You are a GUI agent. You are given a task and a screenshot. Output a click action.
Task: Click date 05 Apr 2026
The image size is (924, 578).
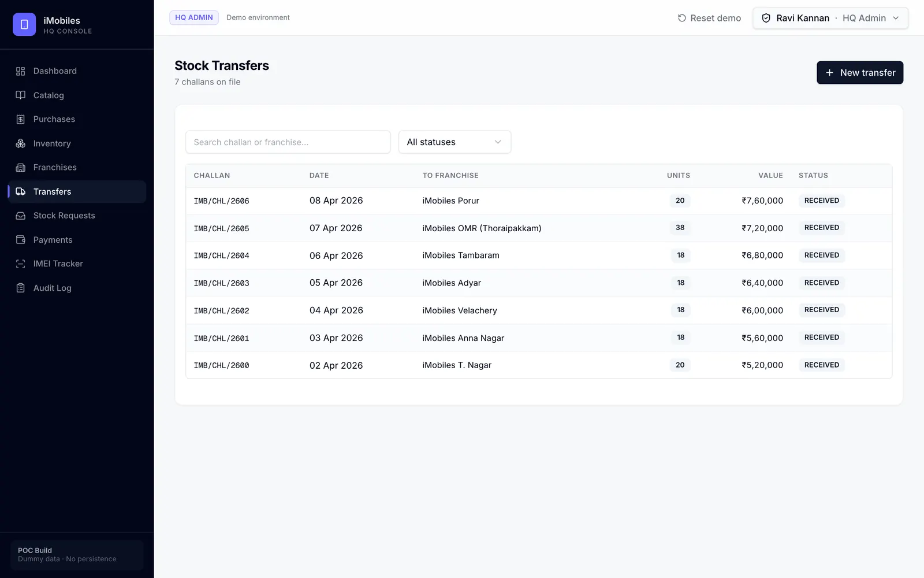[336, 283]
